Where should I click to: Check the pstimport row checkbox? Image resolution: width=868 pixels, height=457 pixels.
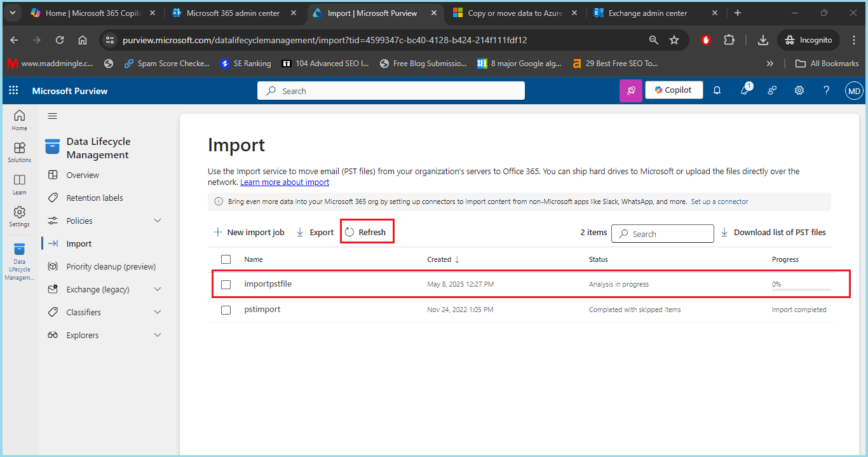(226, 310)
